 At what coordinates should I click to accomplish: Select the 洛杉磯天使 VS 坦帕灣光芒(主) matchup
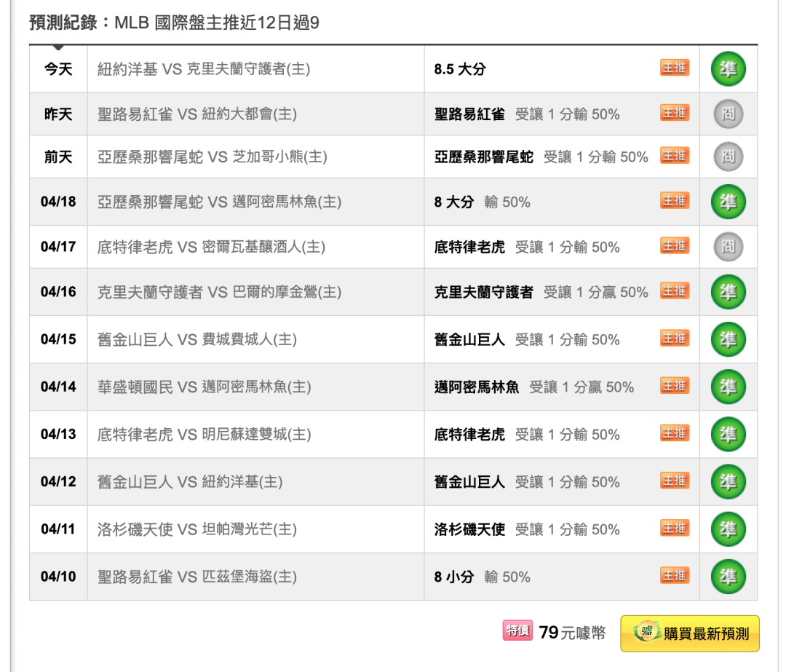(x=197, y=529)
